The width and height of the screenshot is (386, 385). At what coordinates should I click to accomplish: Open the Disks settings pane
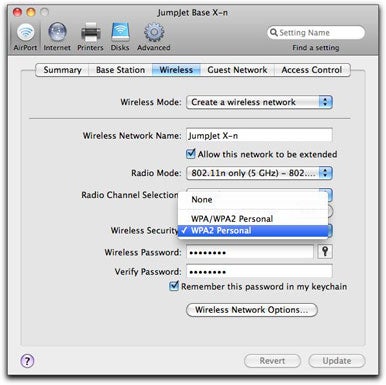pos(120,37)
